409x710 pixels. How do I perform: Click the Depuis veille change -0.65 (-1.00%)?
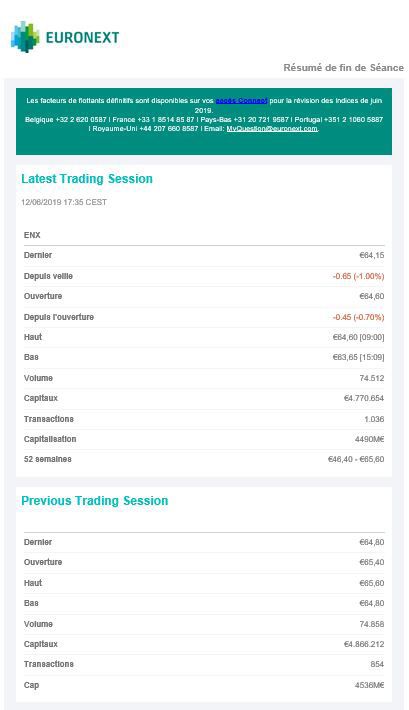358,276
